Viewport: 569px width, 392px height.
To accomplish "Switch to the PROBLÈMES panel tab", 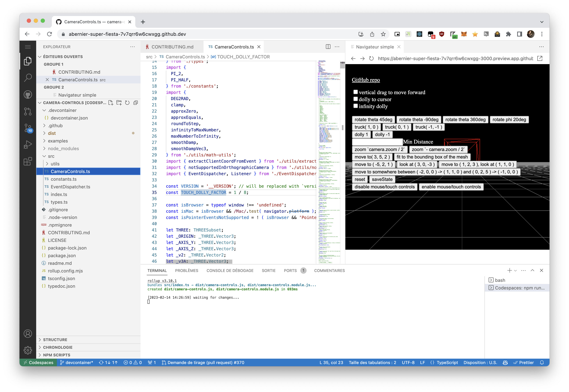I will click(187, 270).
